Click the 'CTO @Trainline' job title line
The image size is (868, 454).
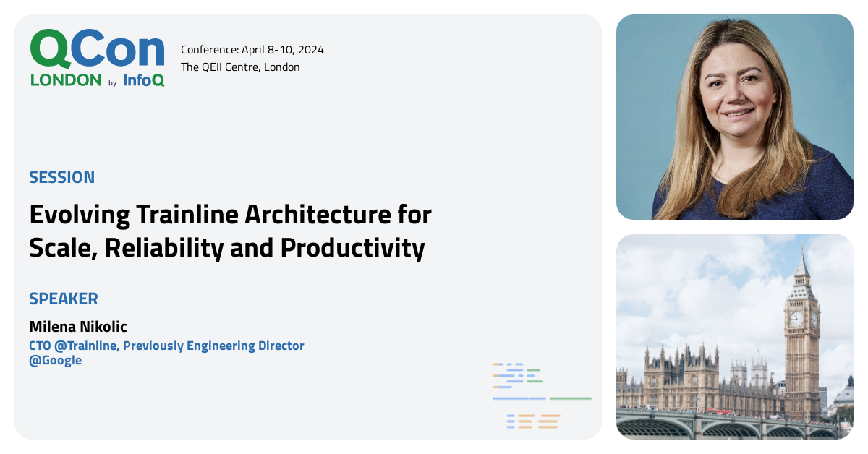pyautogui.click(x=166, y=346)
